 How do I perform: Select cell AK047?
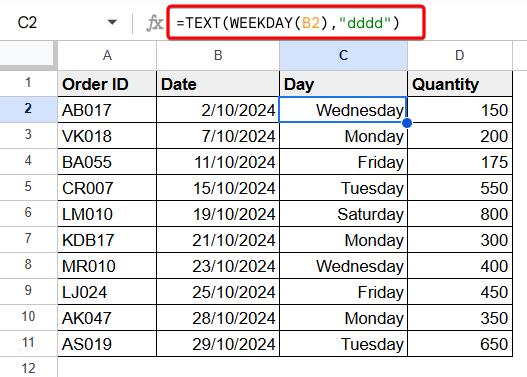(107, 318)
